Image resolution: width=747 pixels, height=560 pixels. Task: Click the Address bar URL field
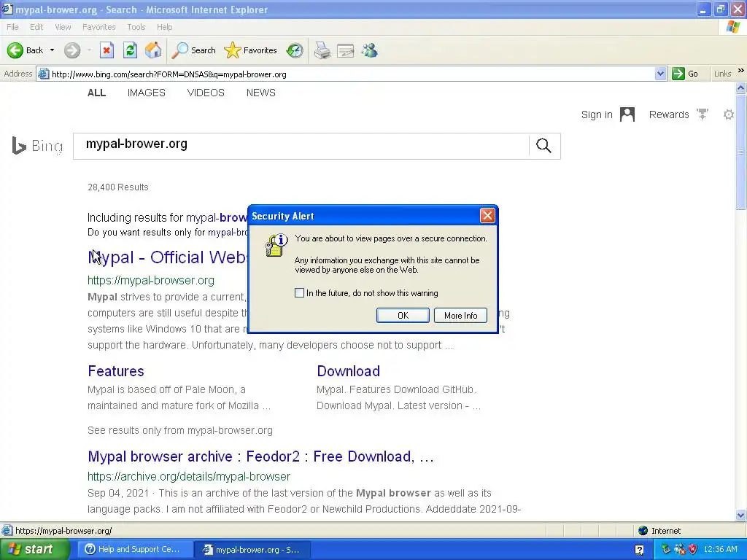pyautogui.click(x=352, y=74)
